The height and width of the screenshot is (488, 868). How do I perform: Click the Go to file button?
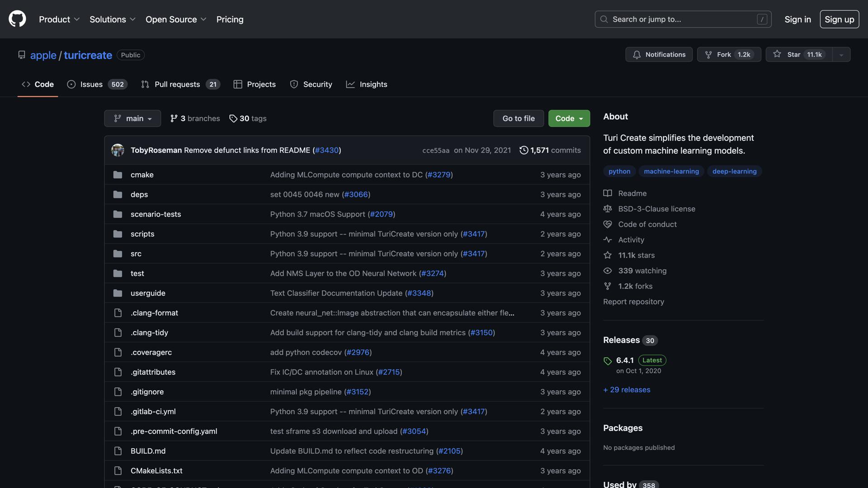point(518,118)
